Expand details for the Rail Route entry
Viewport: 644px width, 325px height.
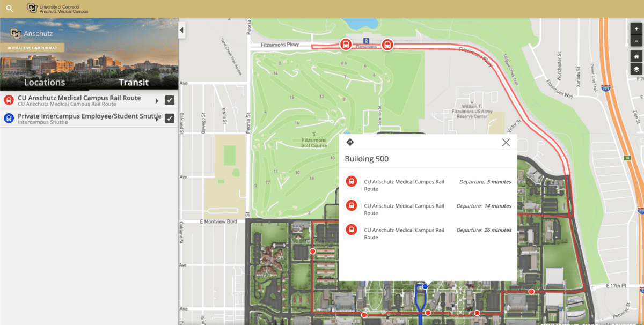(157, 99)
